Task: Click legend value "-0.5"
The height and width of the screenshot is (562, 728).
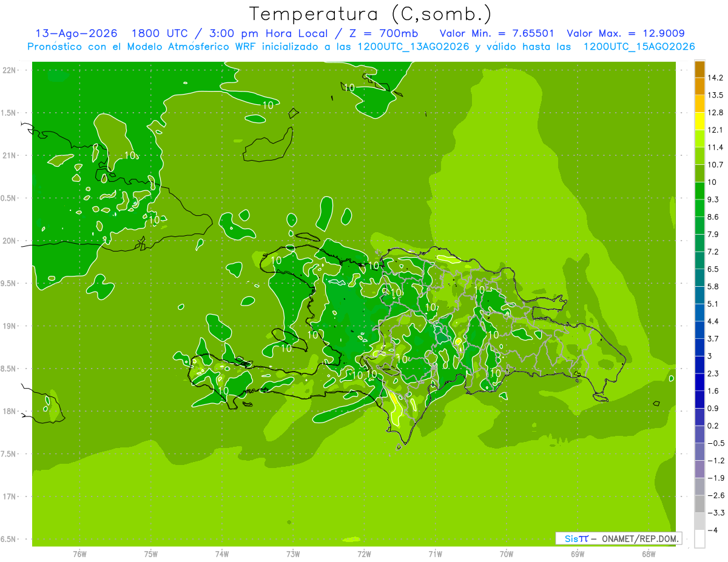Action: tap(715, 443)
